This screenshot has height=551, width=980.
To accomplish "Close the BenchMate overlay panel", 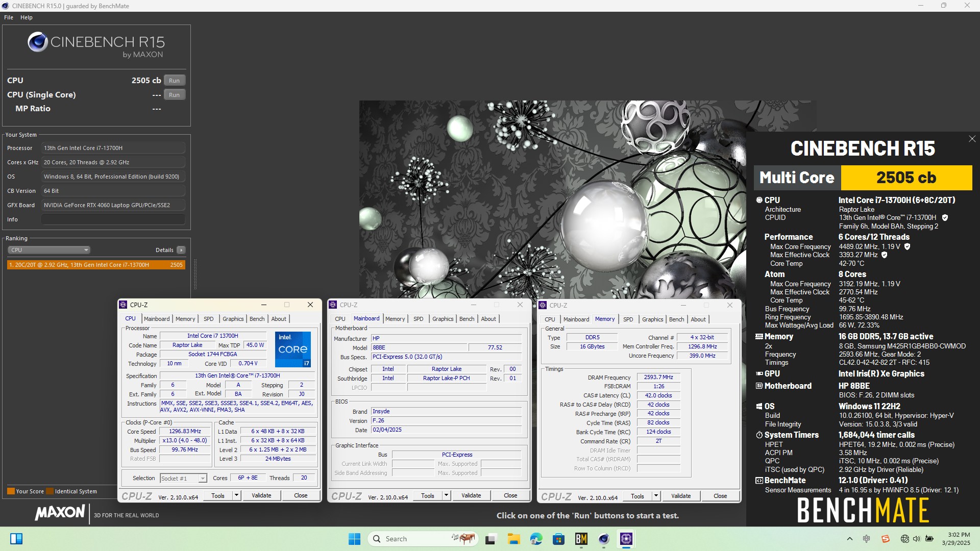I will click(972, 139).
